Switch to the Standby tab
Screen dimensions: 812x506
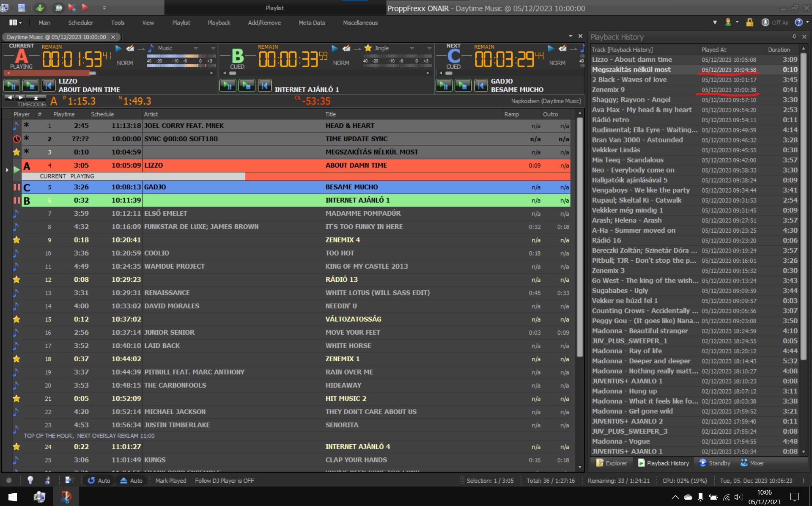(x=715, y=463)
